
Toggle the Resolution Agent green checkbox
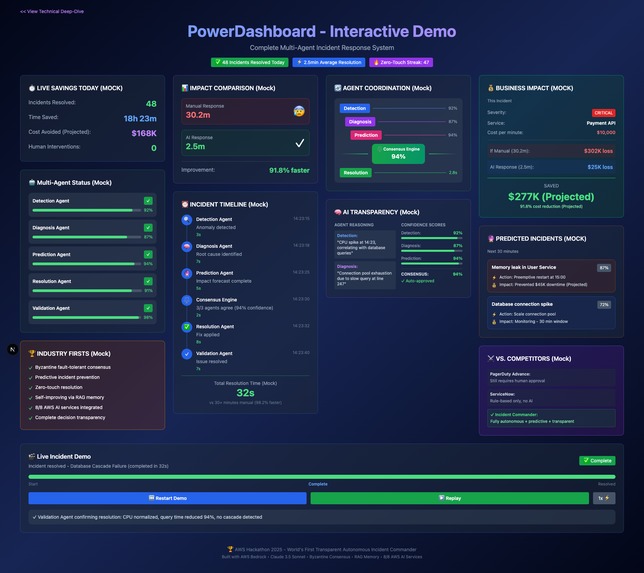coord(148,281)
